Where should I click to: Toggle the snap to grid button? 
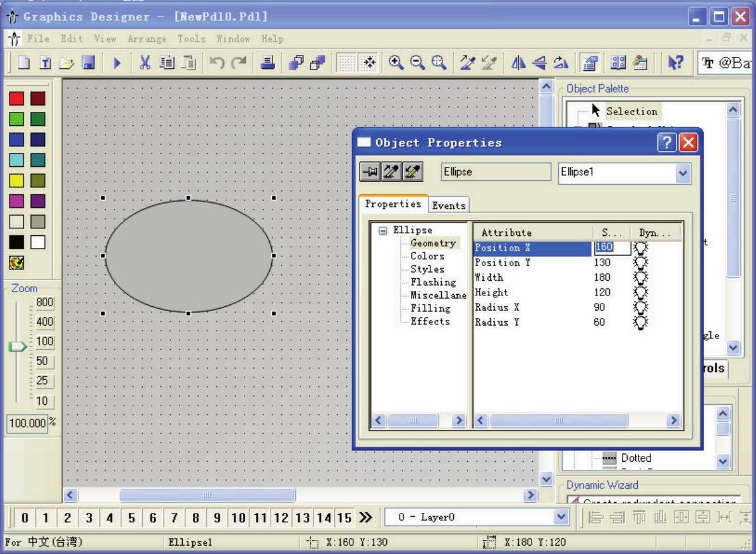coord(369,63)
